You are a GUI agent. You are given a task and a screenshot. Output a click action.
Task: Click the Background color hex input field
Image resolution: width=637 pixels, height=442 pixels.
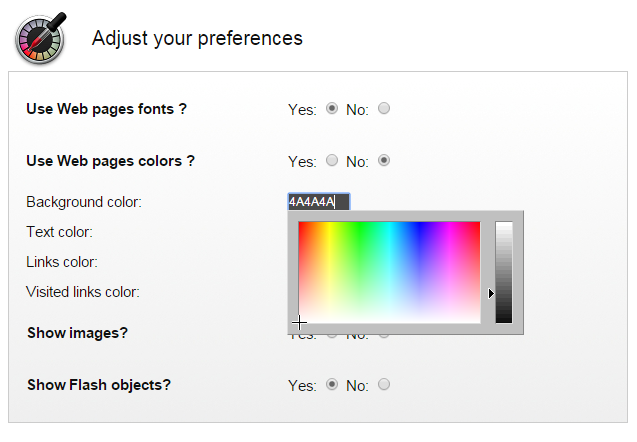tap(318, 202)
